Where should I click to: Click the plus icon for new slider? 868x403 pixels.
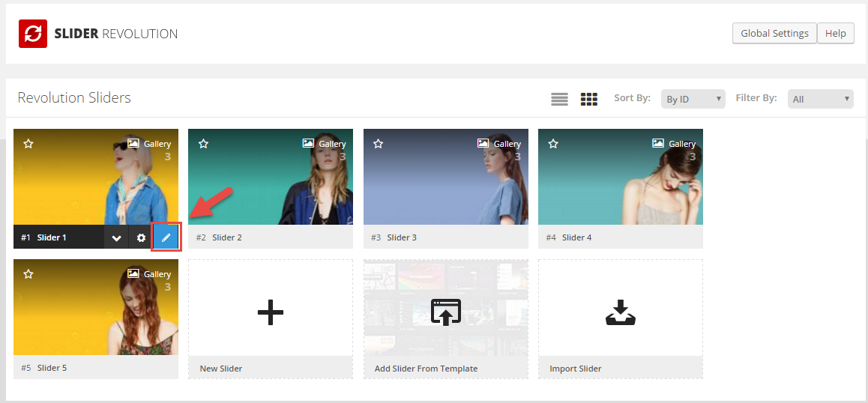click(271, 312)
